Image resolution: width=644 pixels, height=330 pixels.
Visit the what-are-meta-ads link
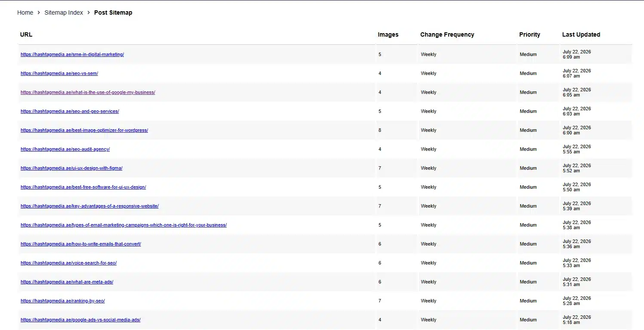pos(67,282)
